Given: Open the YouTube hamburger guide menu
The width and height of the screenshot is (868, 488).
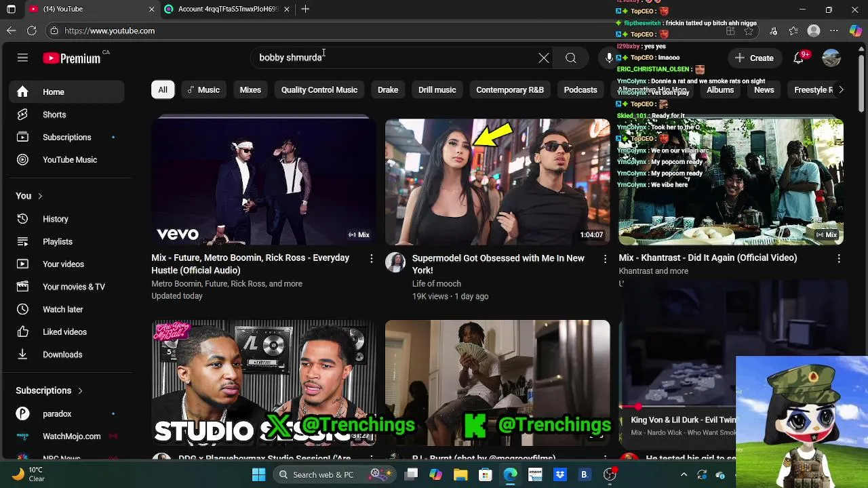Looking at the screenshot, I should (22, 58).
